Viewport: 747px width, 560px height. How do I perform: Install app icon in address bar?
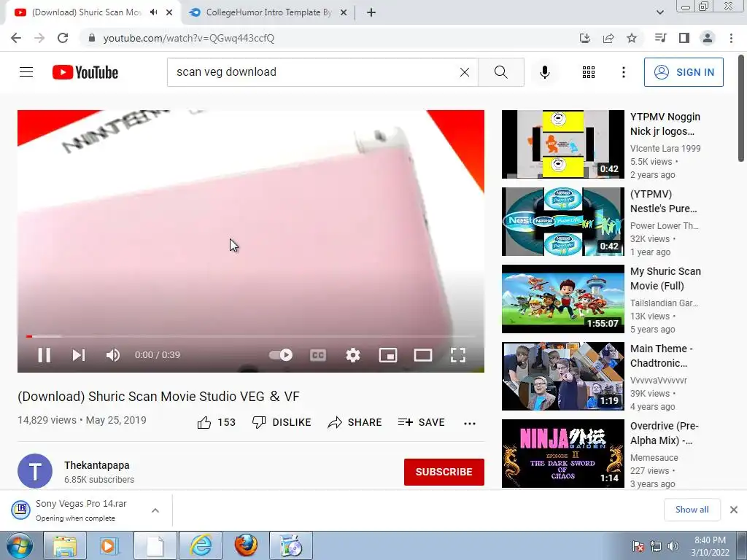[585, 38]
